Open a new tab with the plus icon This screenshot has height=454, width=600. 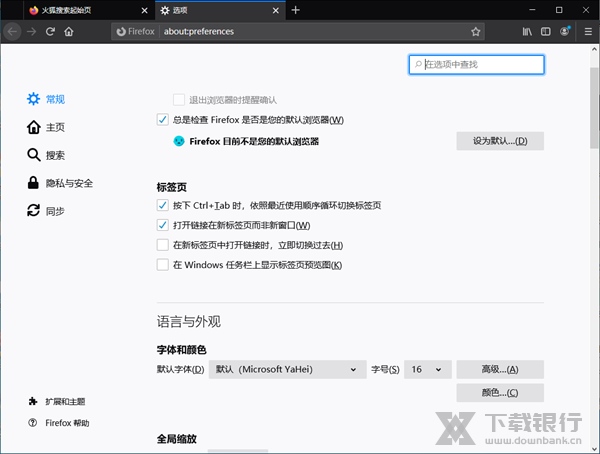[x=296, y=10]
